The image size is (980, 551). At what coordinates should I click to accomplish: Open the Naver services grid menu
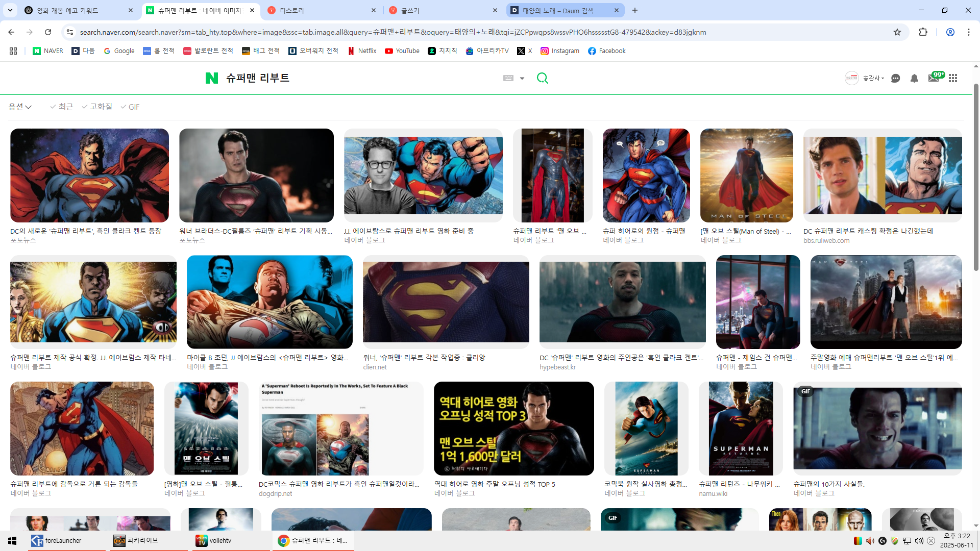953,78
